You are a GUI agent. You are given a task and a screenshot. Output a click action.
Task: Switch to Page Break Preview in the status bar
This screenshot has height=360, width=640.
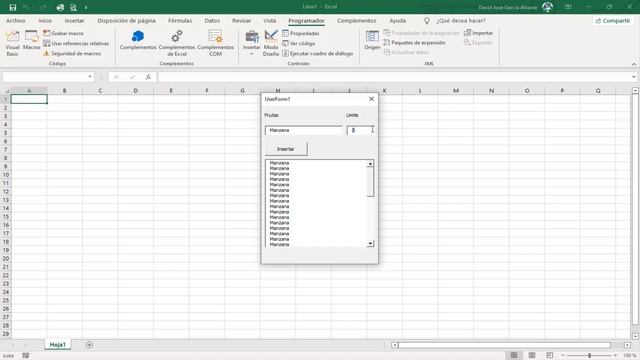(549, 356)
